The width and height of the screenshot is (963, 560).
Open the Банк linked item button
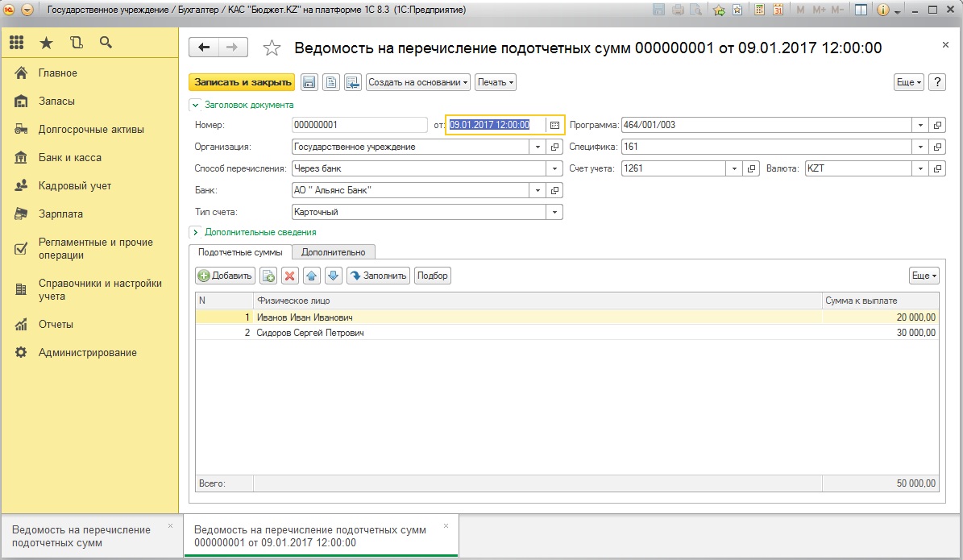pyautogui.click(x=554, y=190)
